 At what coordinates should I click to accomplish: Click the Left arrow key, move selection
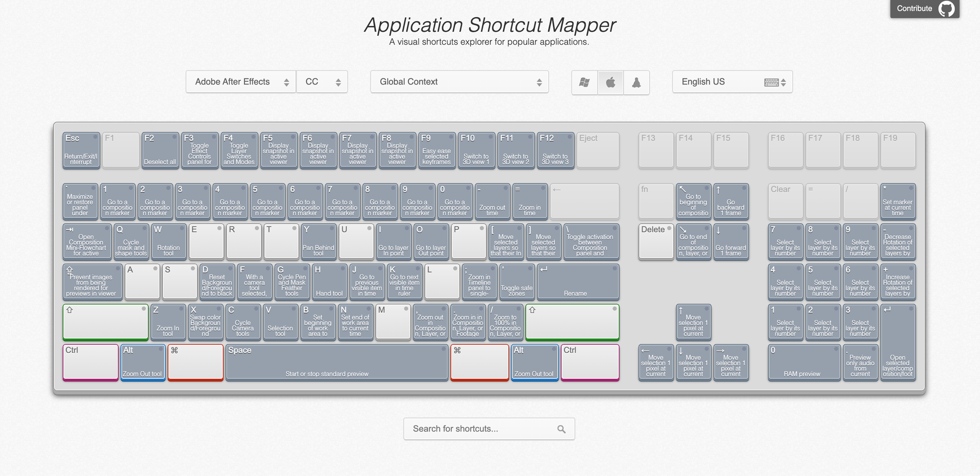656,362
